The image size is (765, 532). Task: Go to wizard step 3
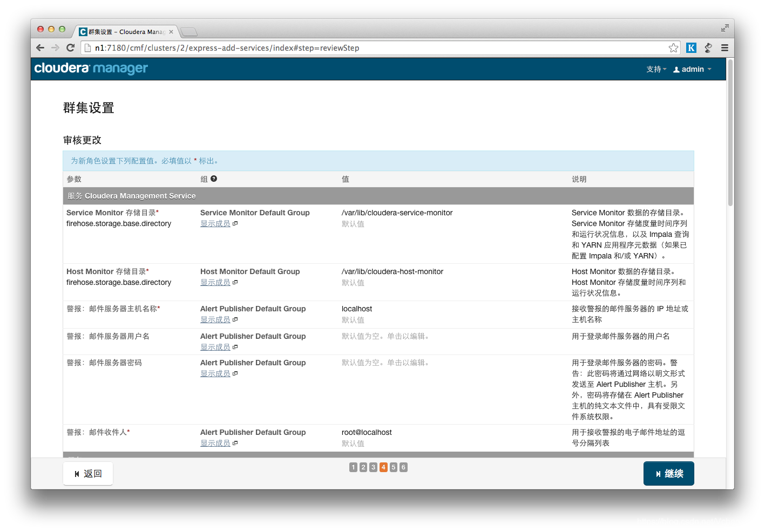373,467
